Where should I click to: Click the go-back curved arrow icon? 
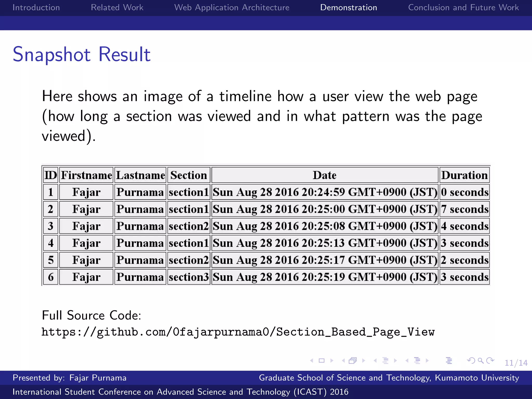[471, 361]
